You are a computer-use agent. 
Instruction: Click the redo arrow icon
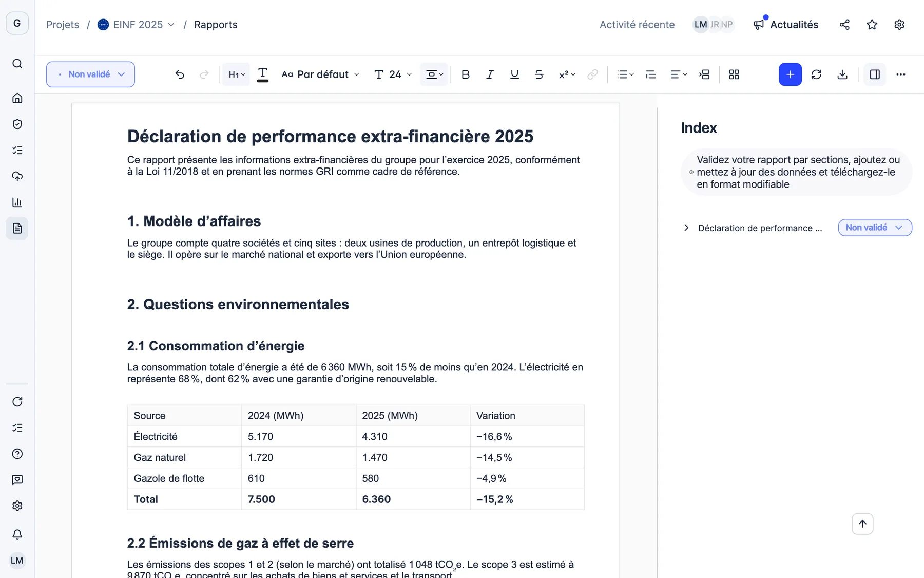(204, 74)
